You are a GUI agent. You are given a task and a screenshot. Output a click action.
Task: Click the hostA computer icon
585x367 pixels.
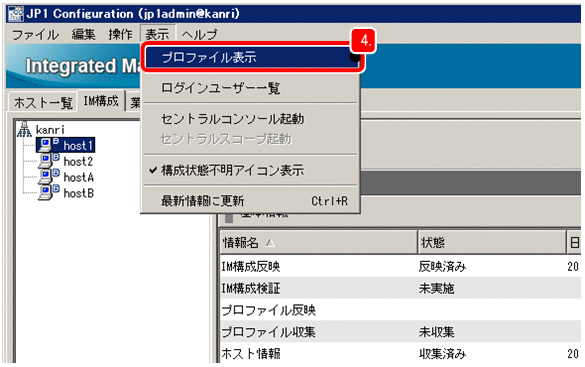49,177
